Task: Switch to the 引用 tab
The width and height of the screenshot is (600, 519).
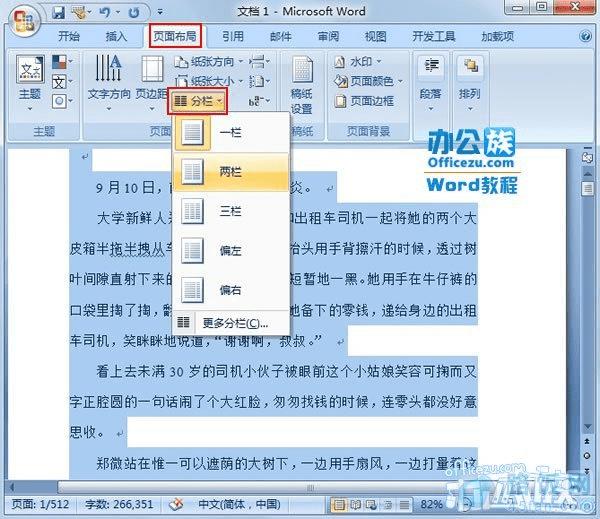Action: point(233,36)
